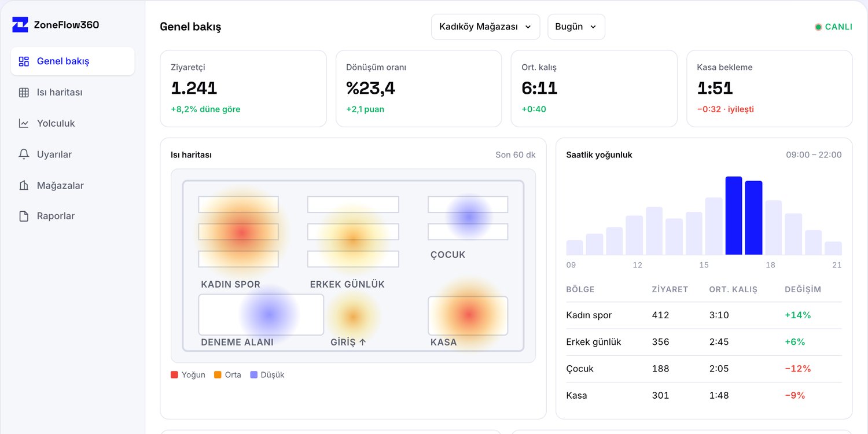Viewport: 868px width, 434px height.
Task: Click the Erkek günlük visits value 356
Action: click(660, 342)
